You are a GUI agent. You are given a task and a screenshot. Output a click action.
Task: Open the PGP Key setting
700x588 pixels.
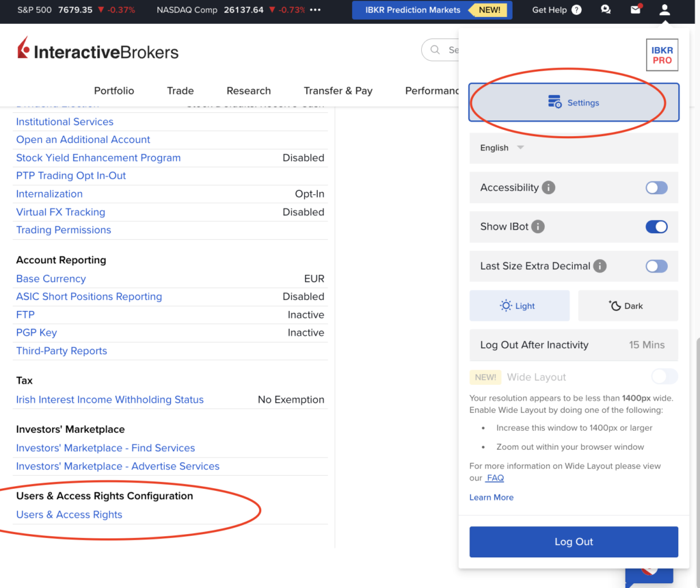pos(37,332)
